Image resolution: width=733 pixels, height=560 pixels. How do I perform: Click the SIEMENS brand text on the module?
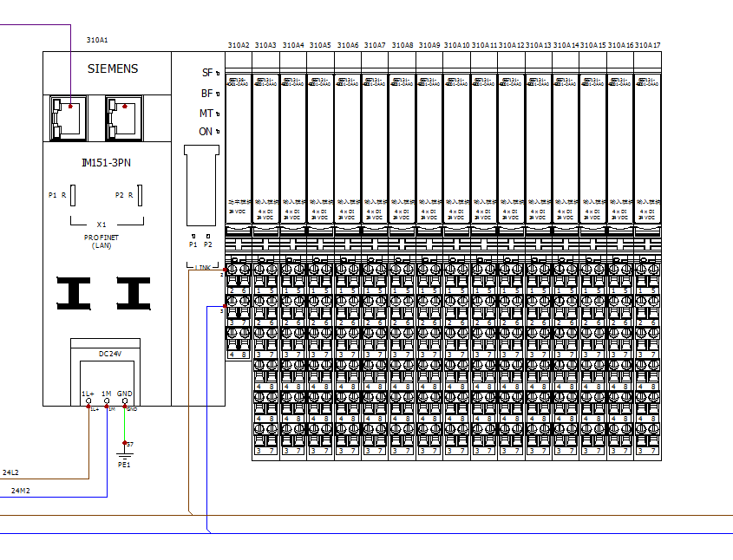tap(113, 68)
